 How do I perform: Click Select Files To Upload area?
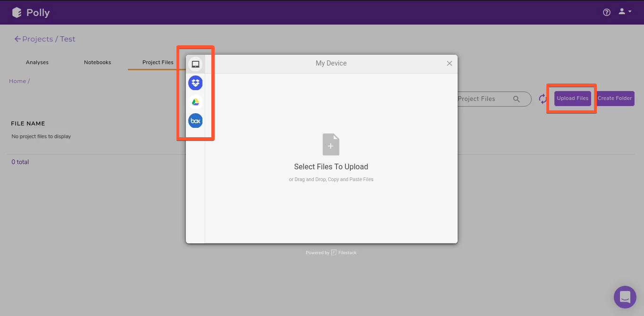coord(331,156)
